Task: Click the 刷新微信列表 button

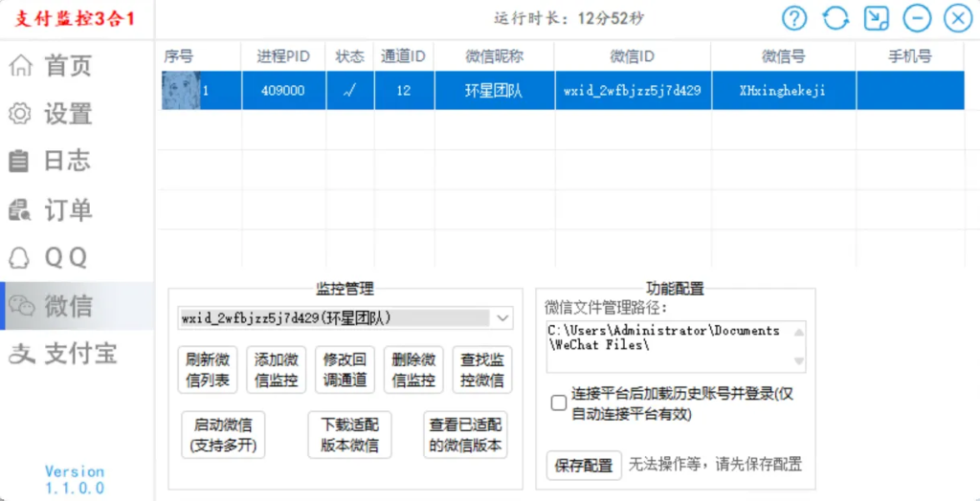Action: click(x=208, y=369)
